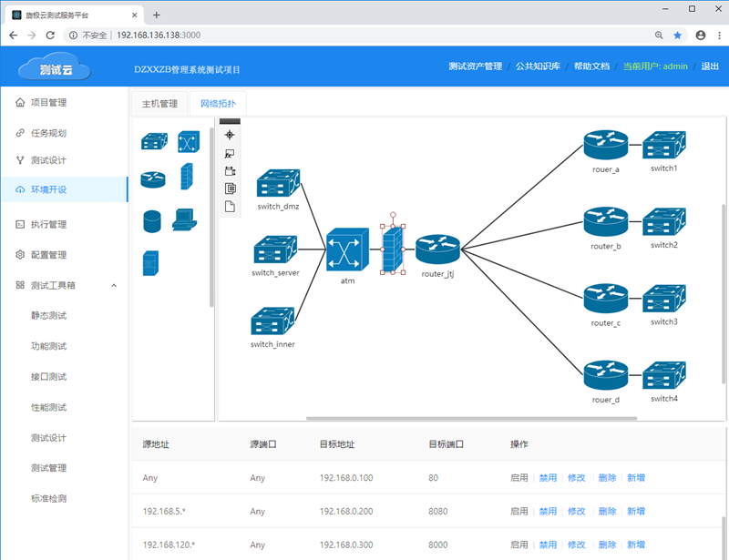
Task: Click 删除 for the 192.168.5.* rule
Action: click(607, 512)
